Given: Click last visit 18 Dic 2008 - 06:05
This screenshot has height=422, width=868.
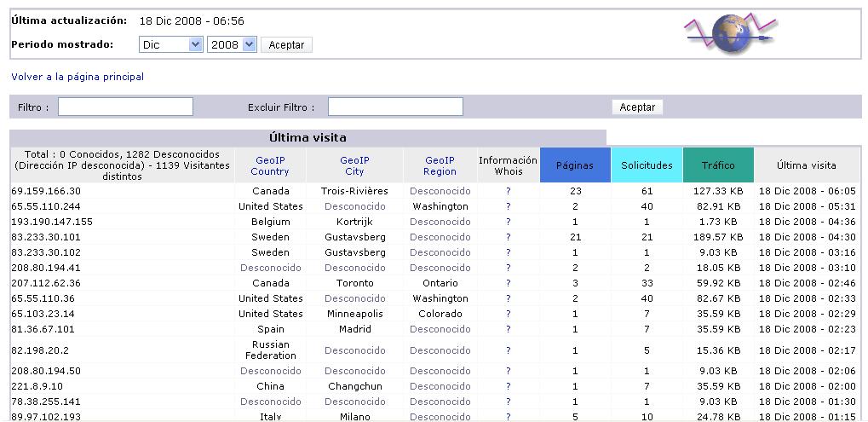Looking at the screenshot, I should pyautogui.click(x=808, y=191).
